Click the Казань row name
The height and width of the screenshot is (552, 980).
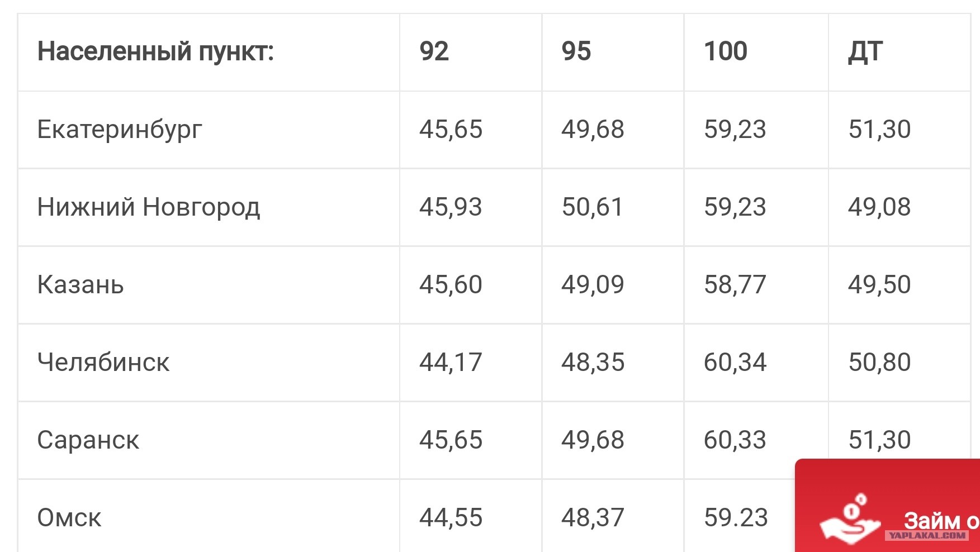[81, 285]
